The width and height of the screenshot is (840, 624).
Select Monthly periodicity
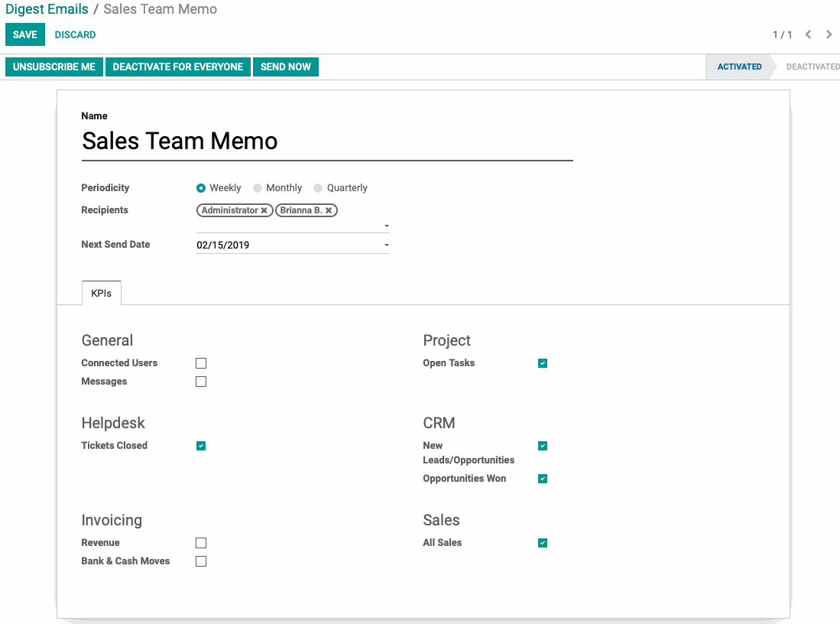[258, 188]
